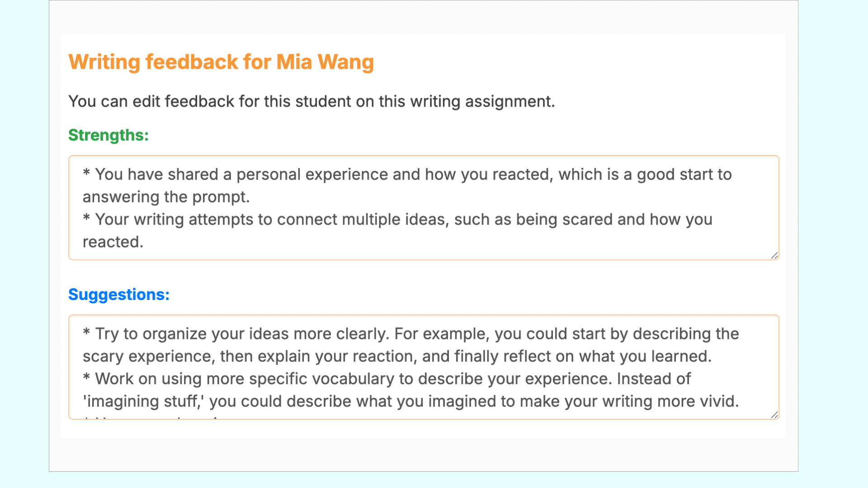Click the 'You have shared a personal experience' line
Viewport: 868px width, 488px height.
(407, 174)
